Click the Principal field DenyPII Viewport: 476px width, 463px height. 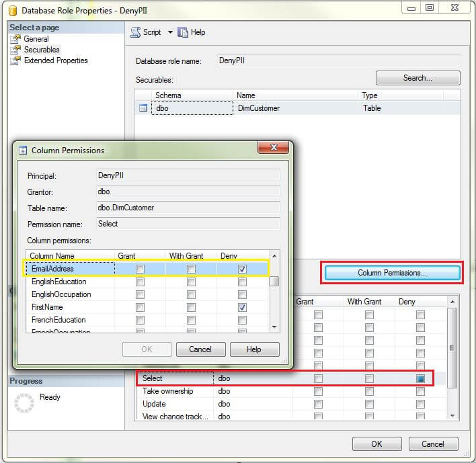pyautogui.click(x=188, y=175)
